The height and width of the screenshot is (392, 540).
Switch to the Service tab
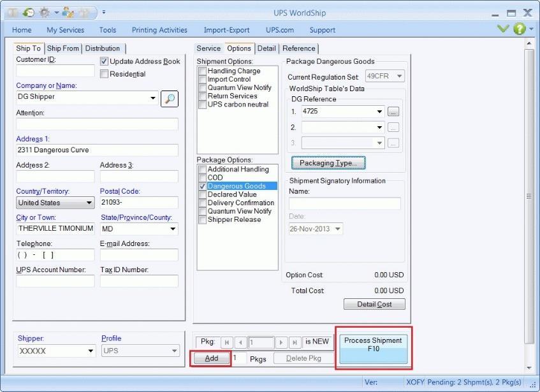208,48
